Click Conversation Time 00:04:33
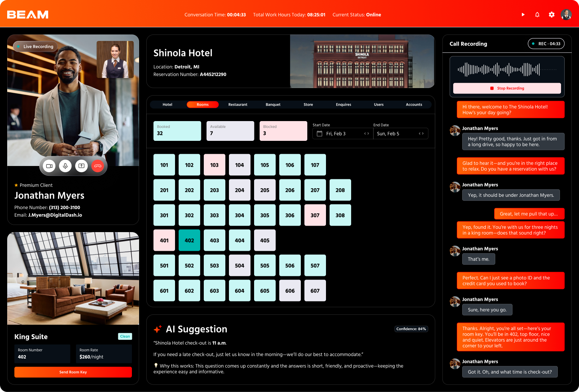The height and width of the screenshot is (392, 579). click(215, 15)
